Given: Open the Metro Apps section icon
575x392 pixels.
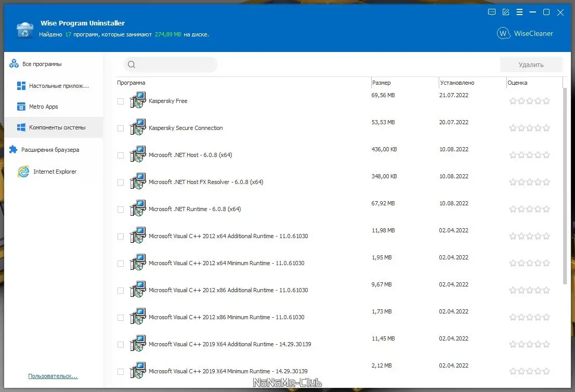Looking at the screenshot, I should click(x=21, y=106).
